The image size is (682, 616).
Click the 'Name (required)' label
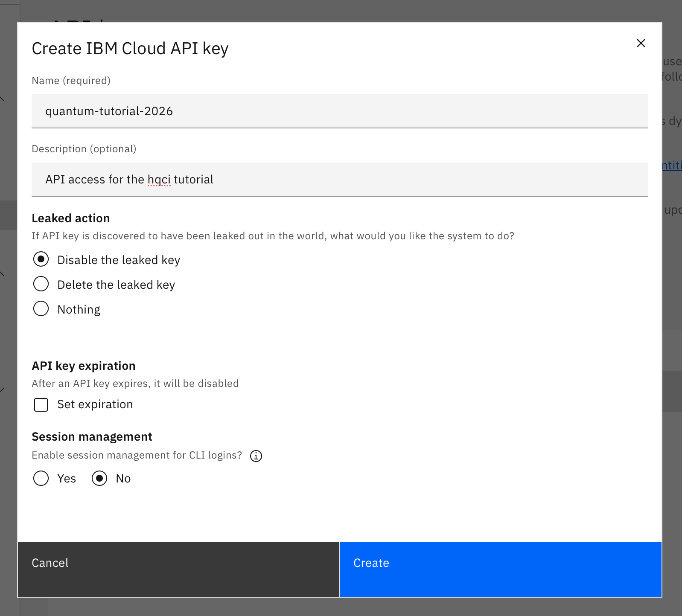tap(71, 81)
